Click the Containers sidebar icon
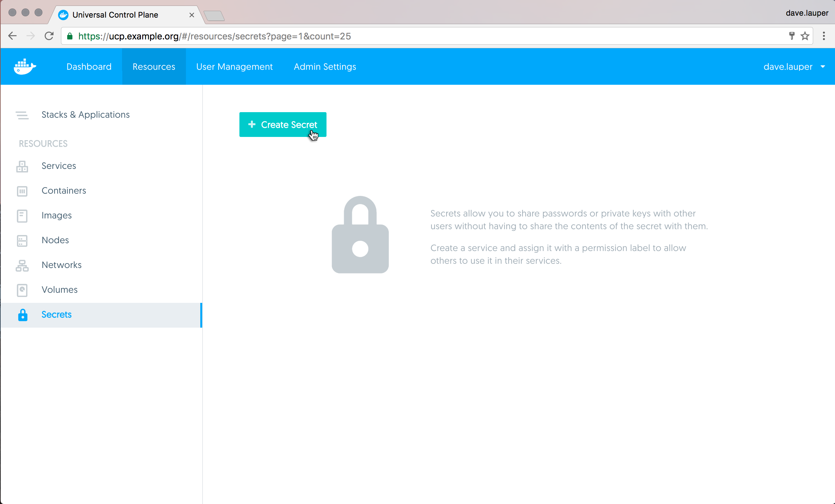Screen dimensions: 835x504 pos(22,191)
